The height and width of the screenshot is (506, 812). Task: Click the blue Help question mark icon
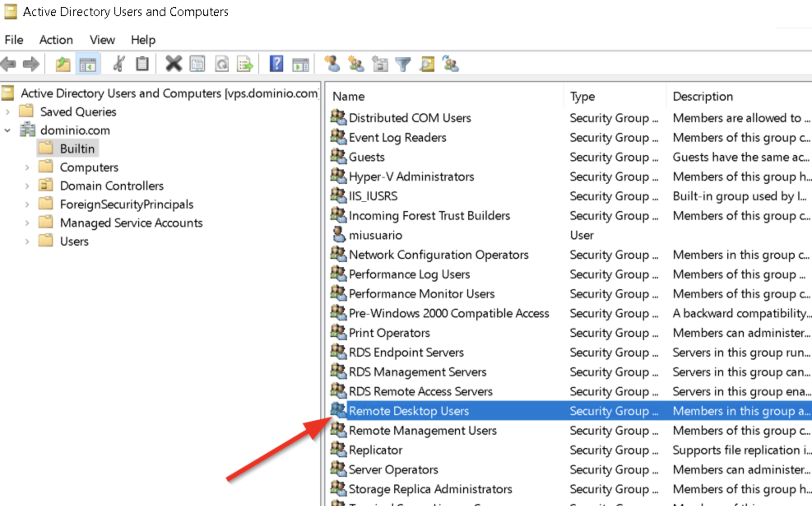276,64
